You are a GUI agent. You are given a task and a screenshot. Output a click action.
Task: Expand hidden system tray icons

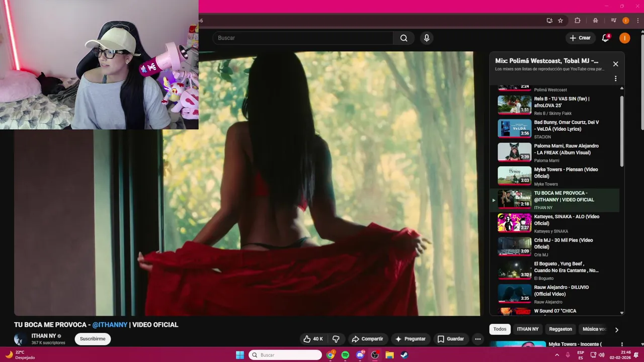[x=556, y=355]
